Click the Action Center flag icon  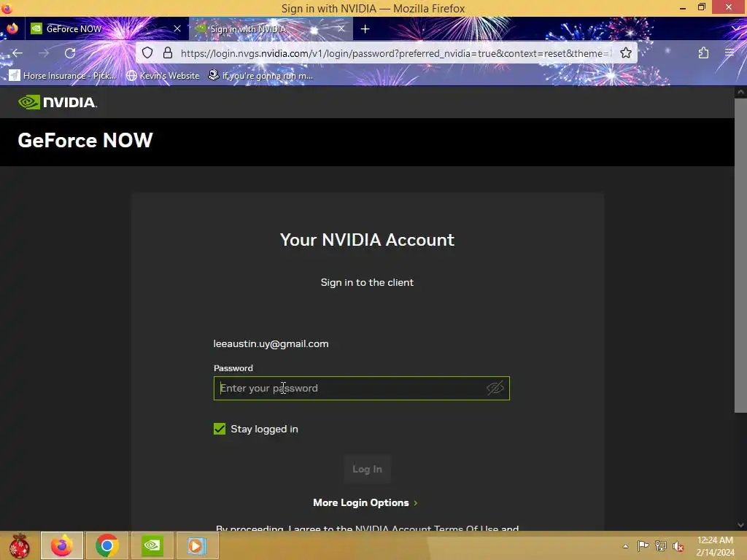643,545
